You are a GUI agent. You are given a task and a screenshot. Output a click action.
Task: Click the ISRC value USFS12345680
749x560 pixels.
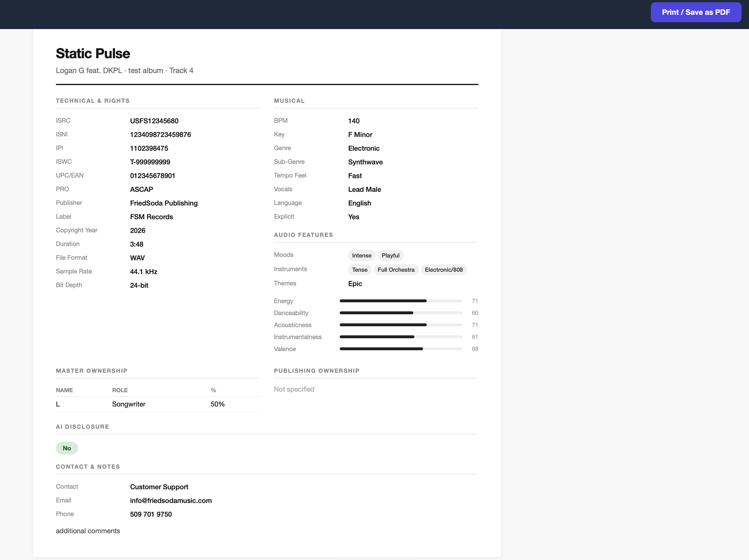point(154,121)
